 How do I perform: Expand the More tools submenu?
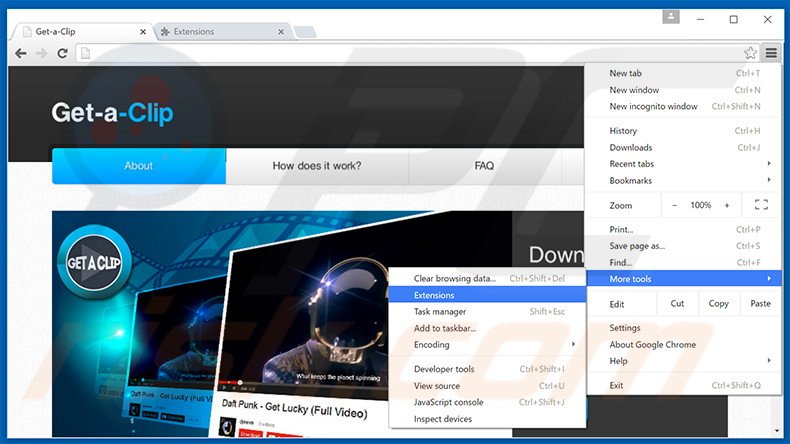pyautogui.click(x=684, y=278)
